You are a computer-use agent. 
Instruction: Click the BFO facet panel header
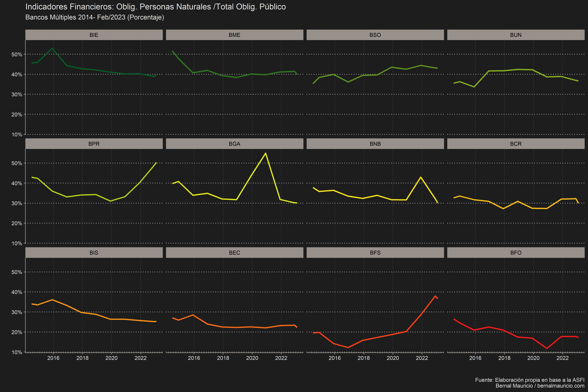pos(516,253)
